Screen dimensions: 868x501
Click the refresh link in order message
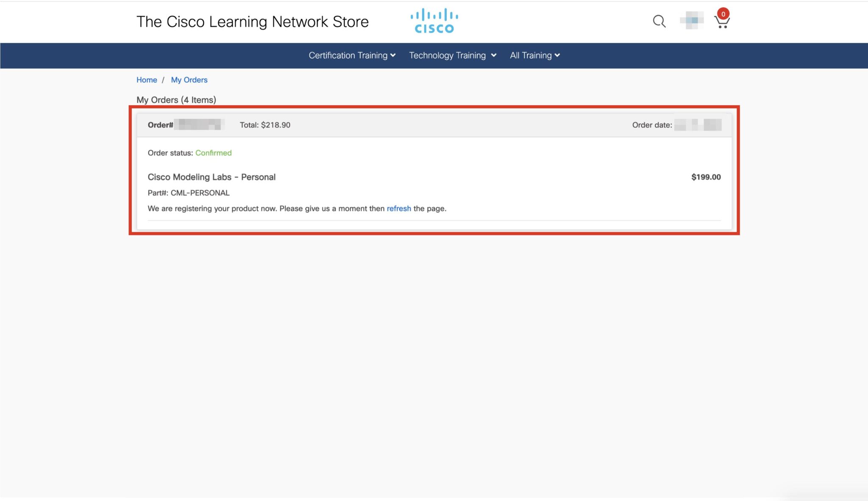[x=399, y=208]
